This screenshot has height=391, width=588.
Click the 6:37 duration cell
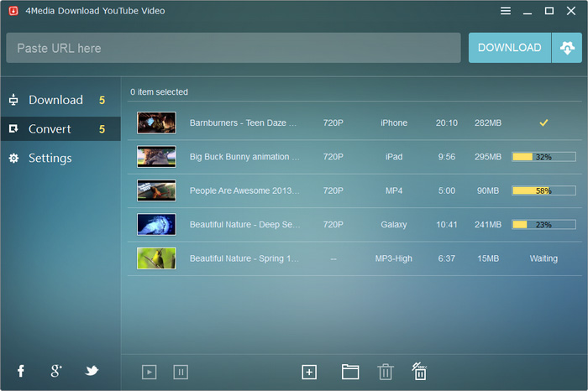(x=447, y=258)
